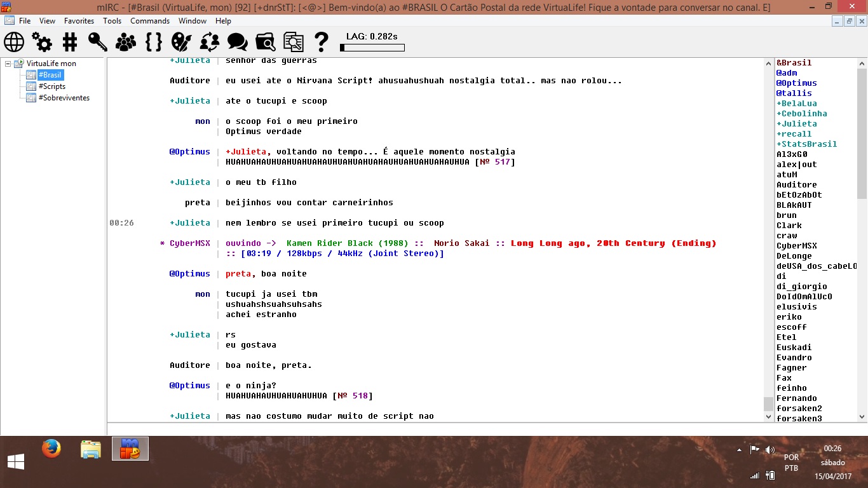The image size is (868, 488).
Task: Select CyberMSX in nick list
Action: click(797, 246)
